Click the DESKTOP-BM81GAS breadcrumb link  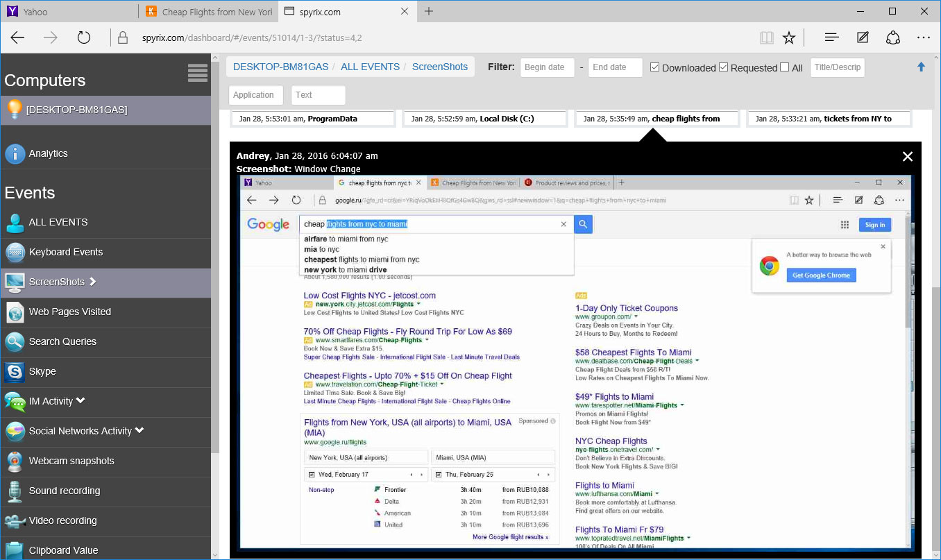[280, 67]
